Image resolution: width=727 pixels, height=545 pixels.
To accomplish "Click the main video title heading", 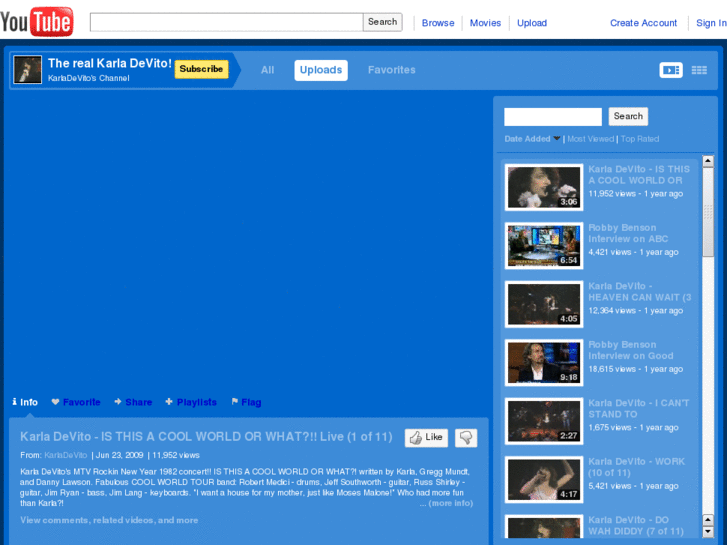I will point(206,436).
